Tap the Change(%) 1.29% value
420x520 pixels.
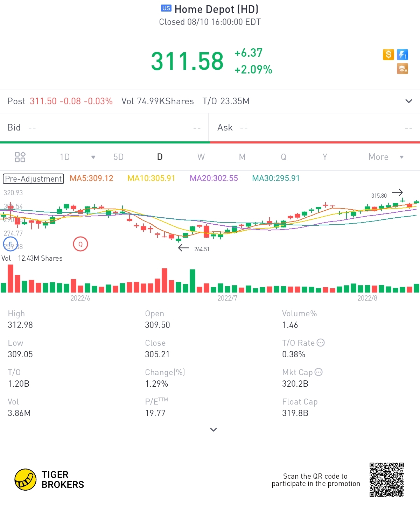pos(156,384)
